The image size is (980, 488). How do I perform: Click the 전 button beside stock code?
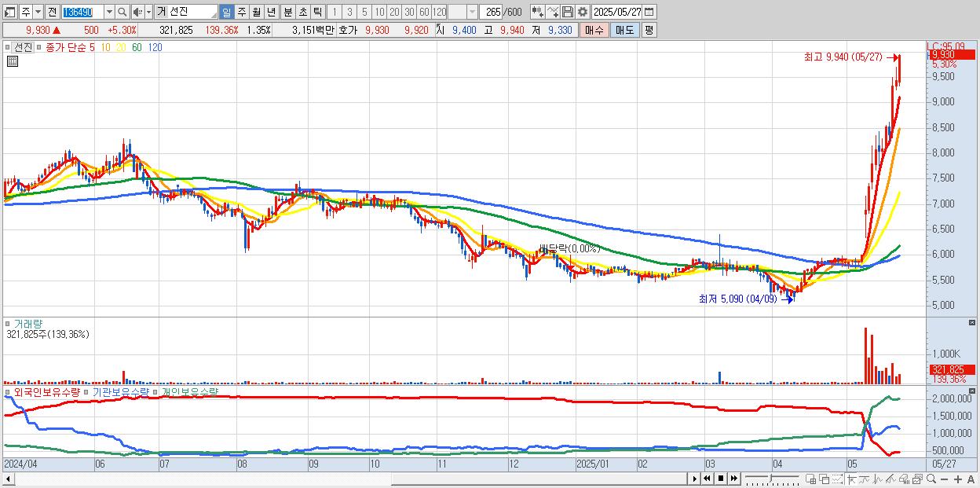click(x=52, y=12)
